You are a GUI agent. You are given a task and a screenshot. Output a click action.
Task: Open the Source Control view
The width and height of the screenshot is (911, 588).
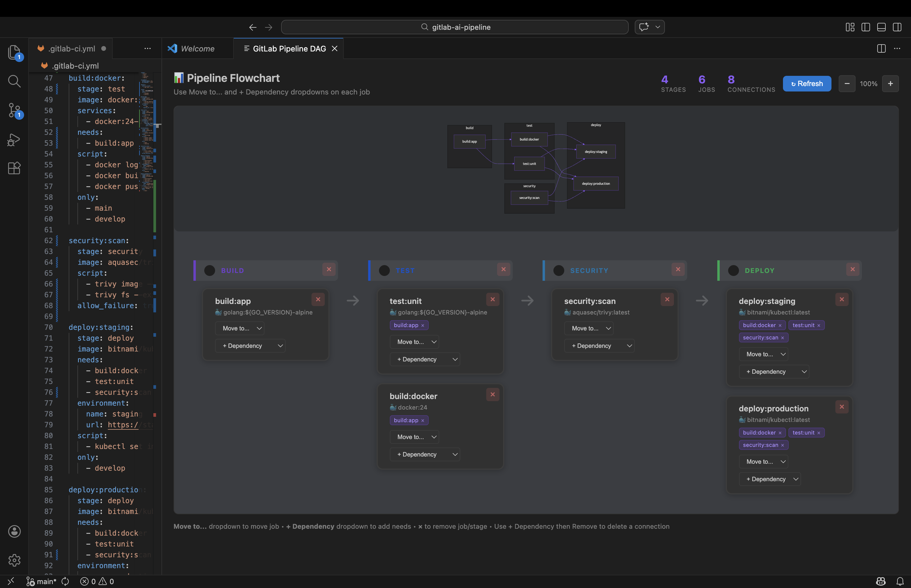[14, 110]
